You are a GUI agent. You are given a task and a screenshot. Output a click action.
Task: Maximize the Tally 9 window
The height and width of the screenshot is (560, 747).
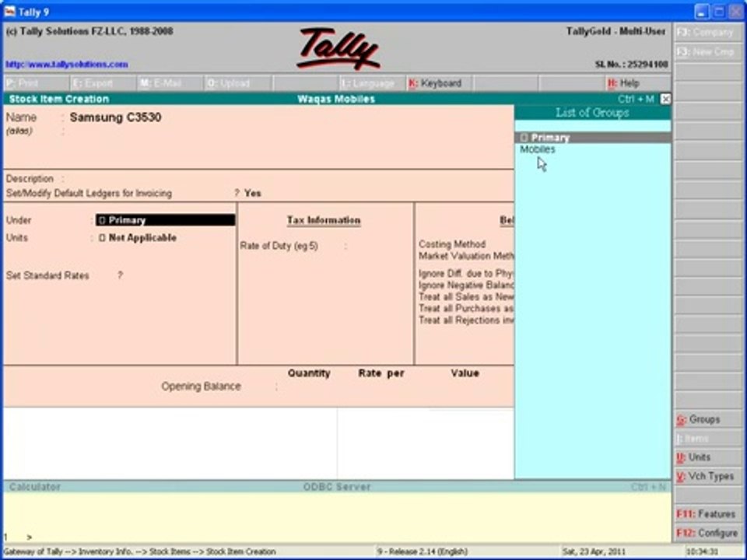point(719,12)
